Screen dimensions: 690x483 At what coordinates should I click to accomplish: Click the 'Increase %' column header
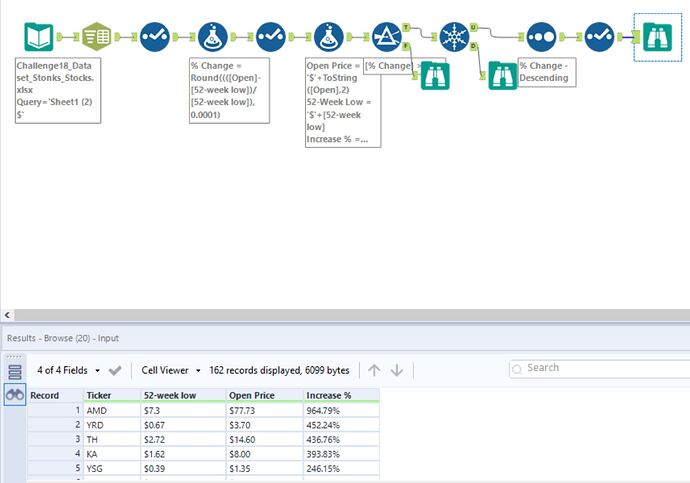click(330, 395)
